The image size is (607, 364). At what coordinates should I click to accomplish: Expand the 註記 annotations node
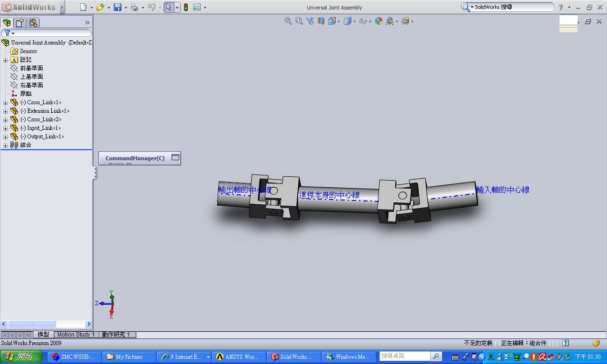(5, 60)
